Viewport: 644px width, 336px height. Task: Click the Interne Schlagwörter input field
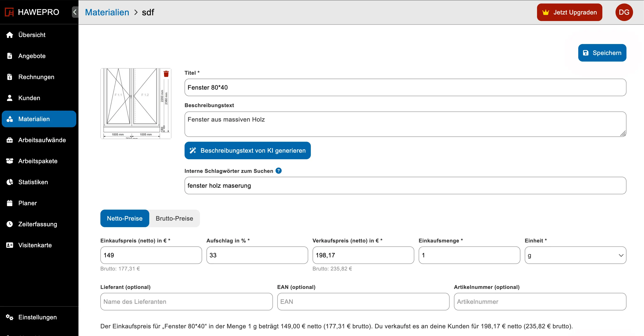coord(405,185)
